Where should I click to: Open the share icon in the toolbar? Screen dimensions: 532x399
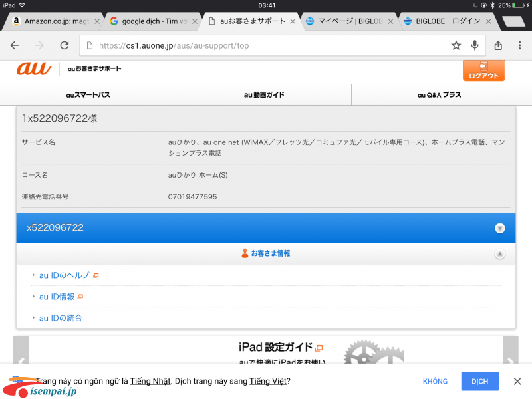tap(498, 45)
